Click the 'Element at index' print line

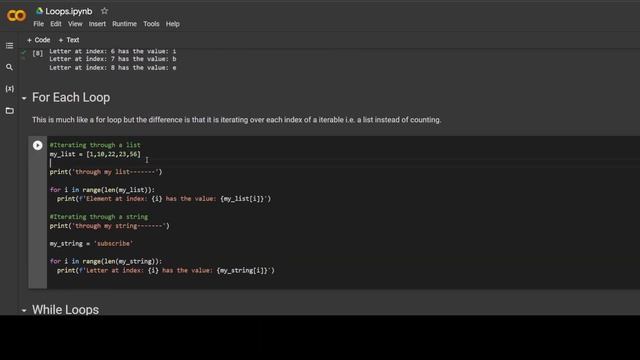click(x=164, y=199)
